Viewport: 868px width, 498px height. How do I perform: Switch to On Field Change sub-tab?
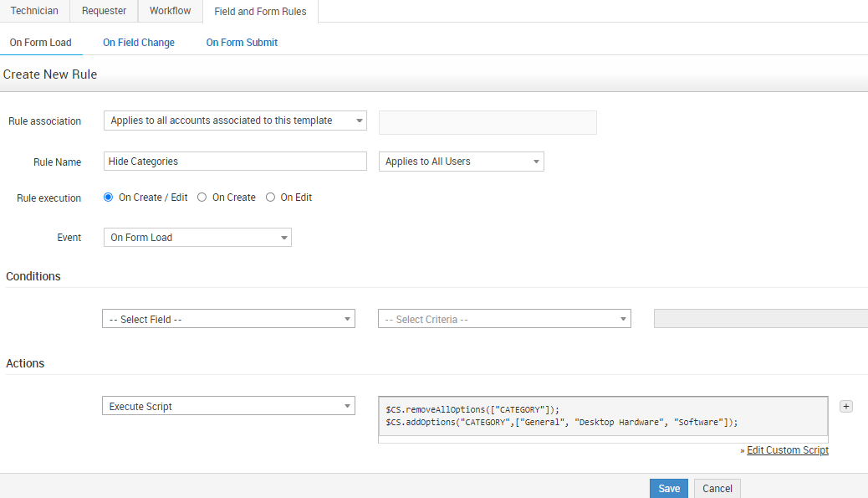139,43
